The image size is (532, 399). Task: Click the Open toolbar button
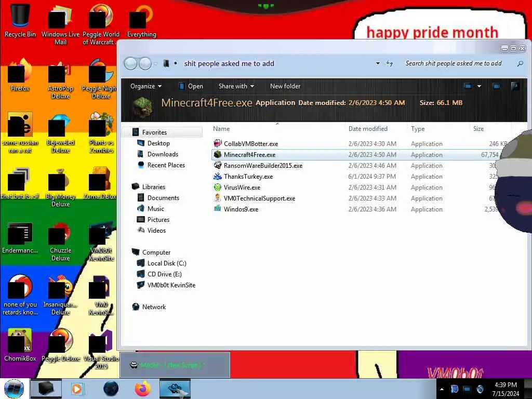(x=191, y=86)
